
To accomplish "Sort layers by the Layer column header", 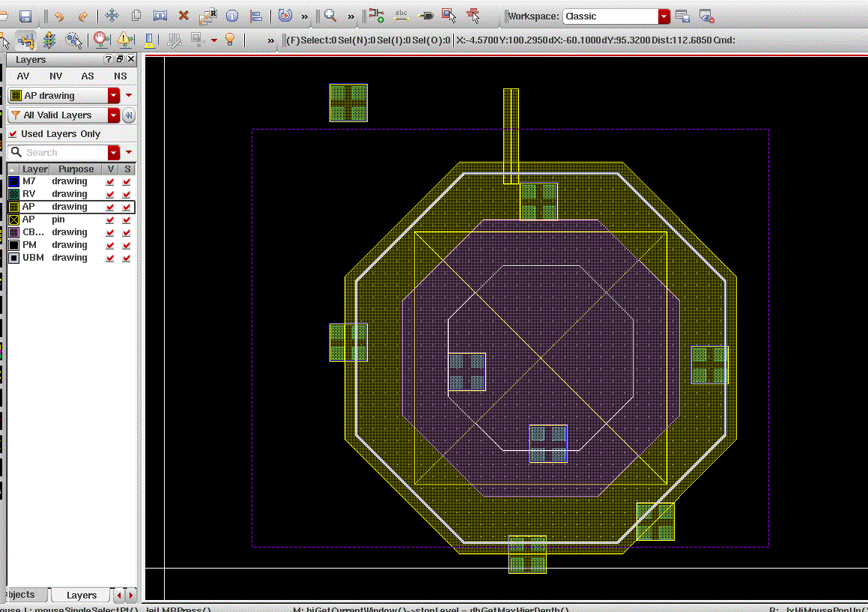I will tap(35, 169).
